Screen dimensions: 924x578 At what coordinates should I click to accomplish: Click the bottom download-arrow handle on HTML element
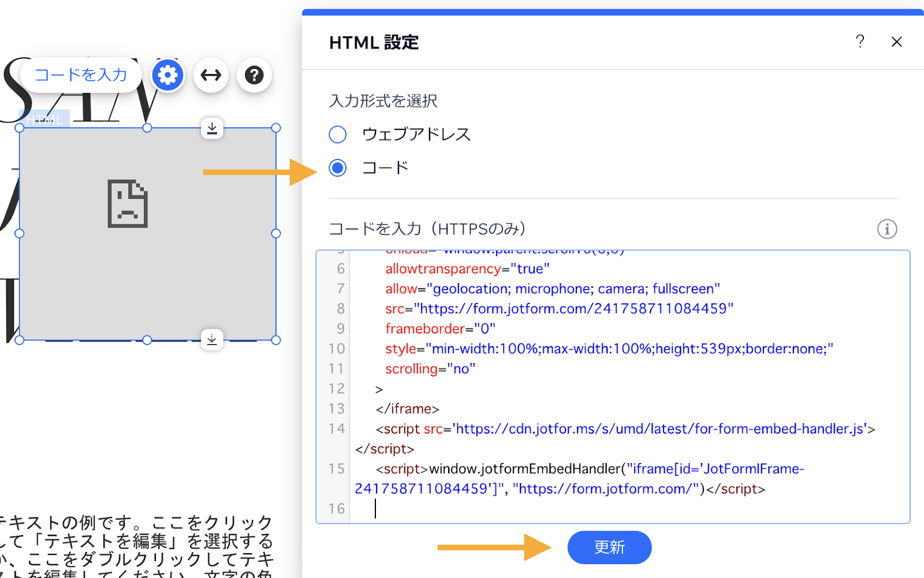(x=212, y=339)
